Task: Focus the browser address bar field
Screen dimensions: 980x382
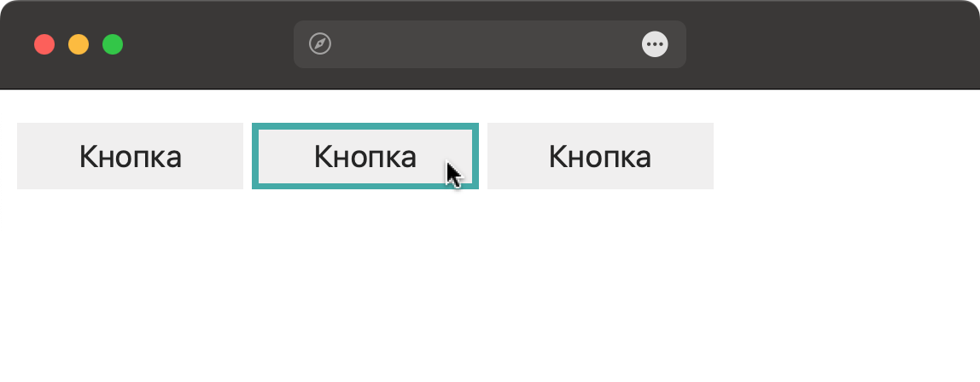Action: point(487,44)
